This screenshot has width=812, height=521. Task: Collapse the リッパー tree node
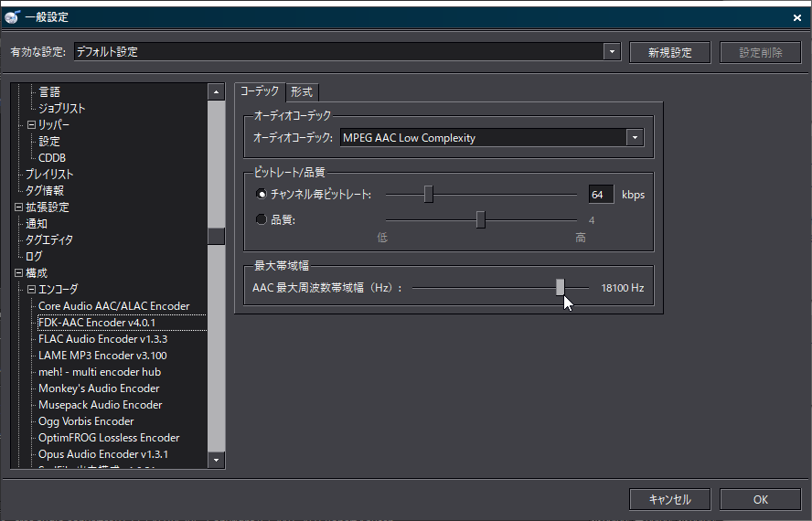click(32, 125)
